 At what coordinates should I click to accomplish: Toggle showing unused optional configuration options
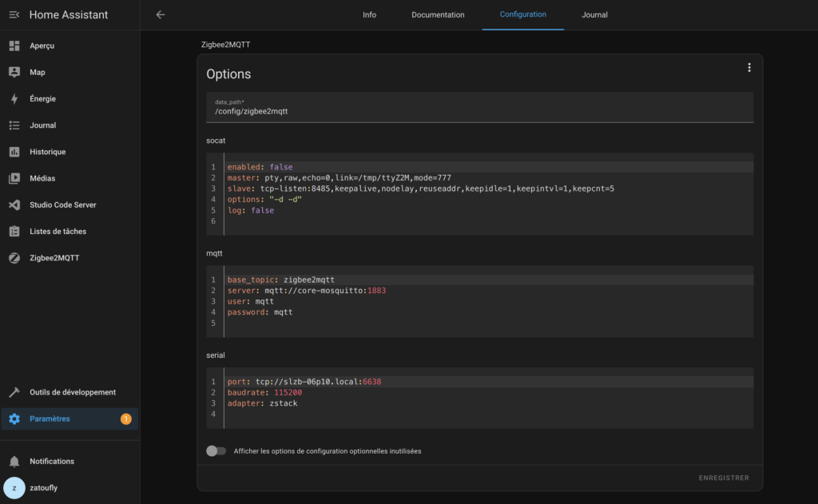click(216, 450)
